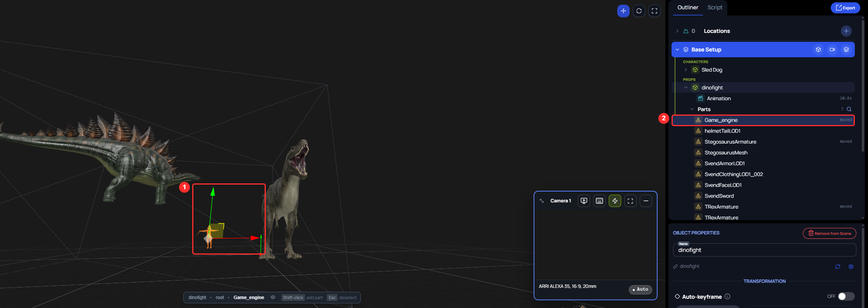The height and width of the screenshot is (308, 868).
Task: Select the rotate tool in viewport toolbar
Action: pyautogui.click(x=639, y=11)
